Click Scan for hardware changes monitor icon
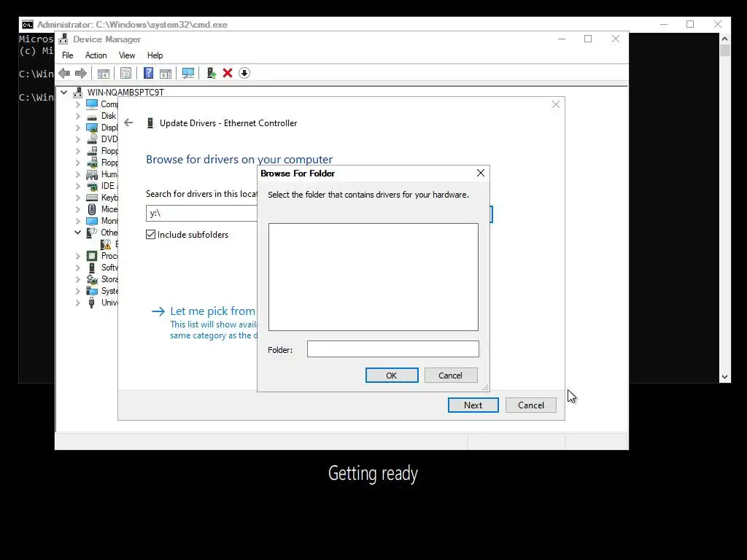The image size is (747, 560). 188,73
